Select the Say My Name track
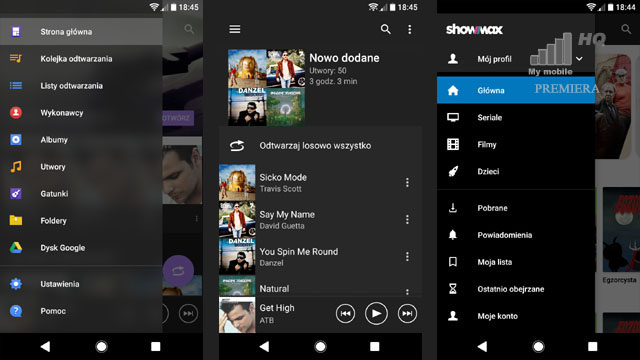 (320, 220)
